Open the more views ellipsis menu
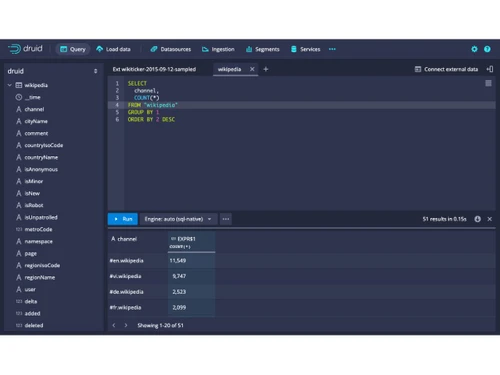The image size is (500, 375). pos(332,49)
